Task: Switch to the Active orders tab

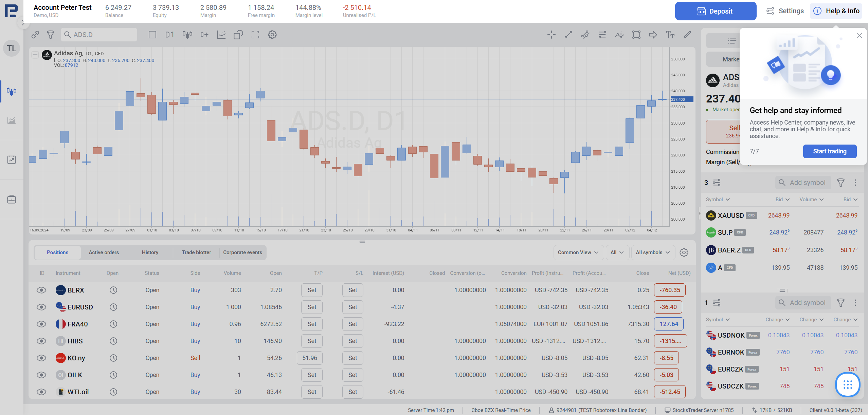Action: tap(104, 252)
